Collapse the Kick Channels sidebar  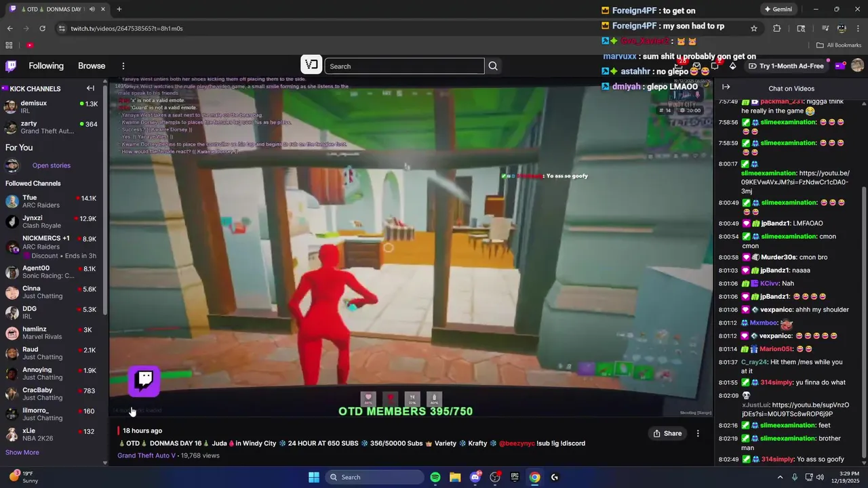click(x=90, y=88)
